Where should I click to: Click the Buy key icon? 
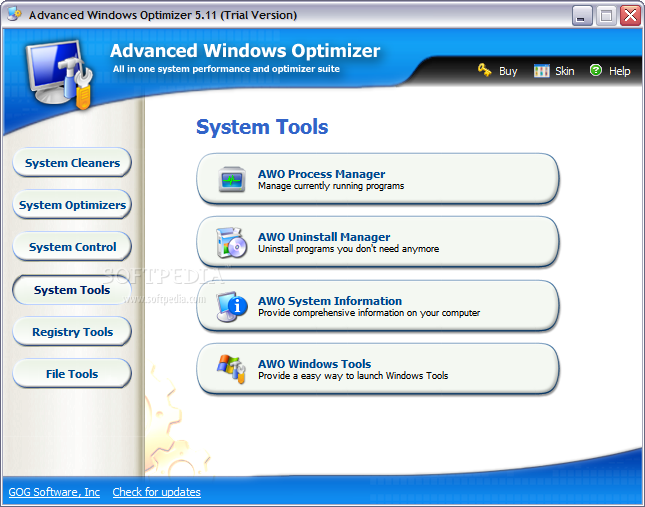(484, 70)
